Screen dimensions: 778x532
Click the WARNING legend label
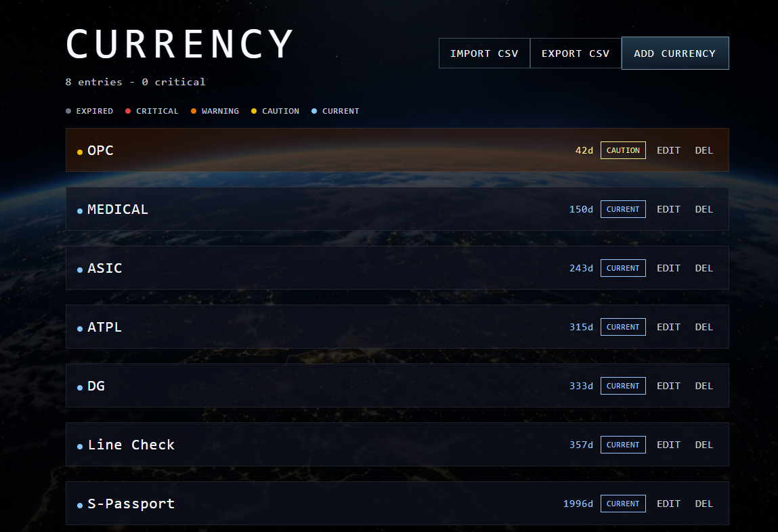click(x=220, y=111)
